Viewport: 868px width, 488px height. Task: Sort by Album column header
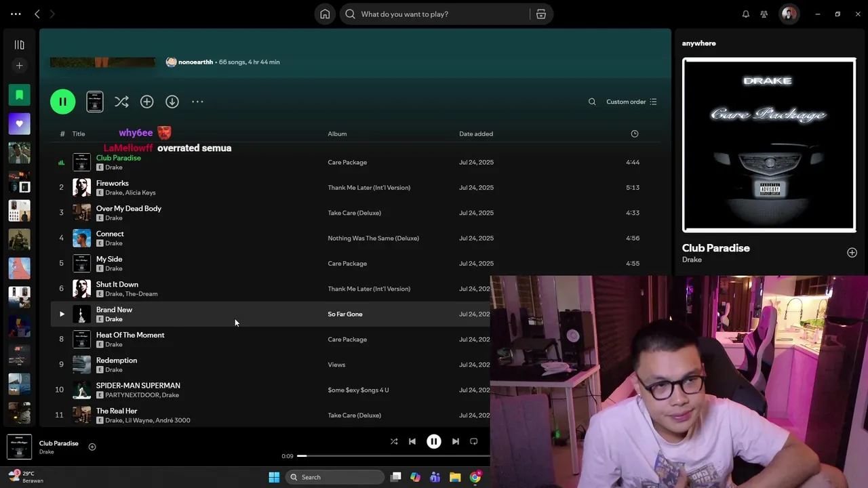(x=337, y=134)
